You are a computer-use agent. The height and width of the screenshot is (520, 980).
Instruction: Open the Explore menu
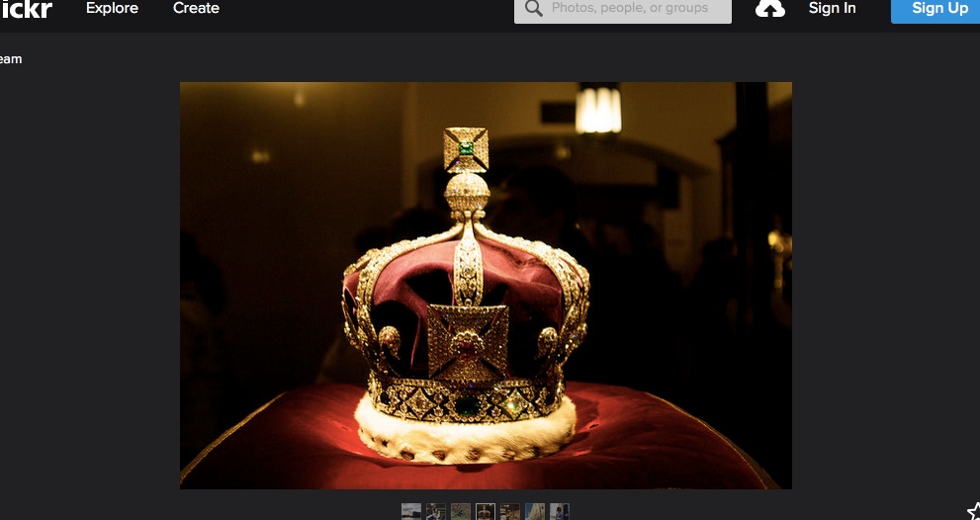click(112, 8)
